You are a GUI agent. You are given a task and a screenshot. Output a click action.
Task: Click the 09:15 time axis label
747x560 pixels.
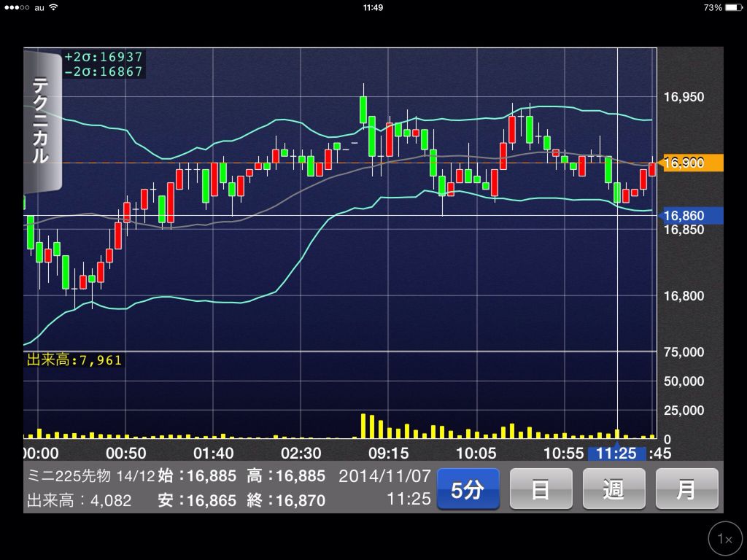coord(388,453)
